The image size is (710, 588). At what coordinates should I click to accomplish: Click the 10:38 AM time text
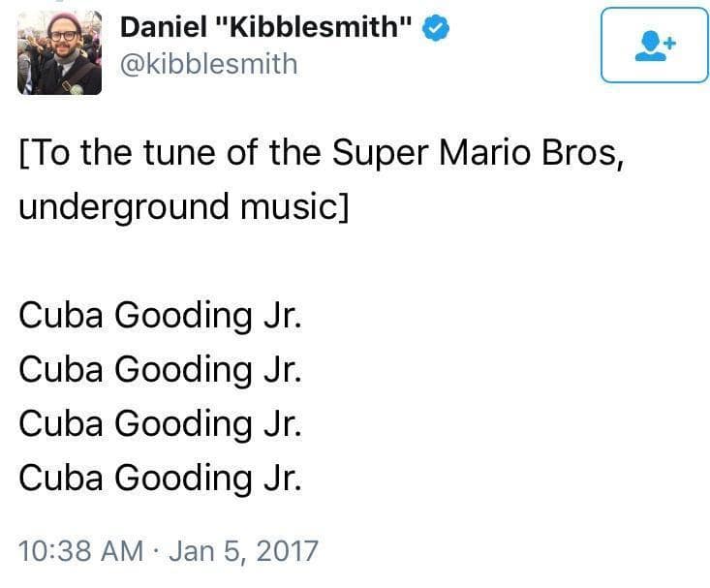tap(80, 551)
